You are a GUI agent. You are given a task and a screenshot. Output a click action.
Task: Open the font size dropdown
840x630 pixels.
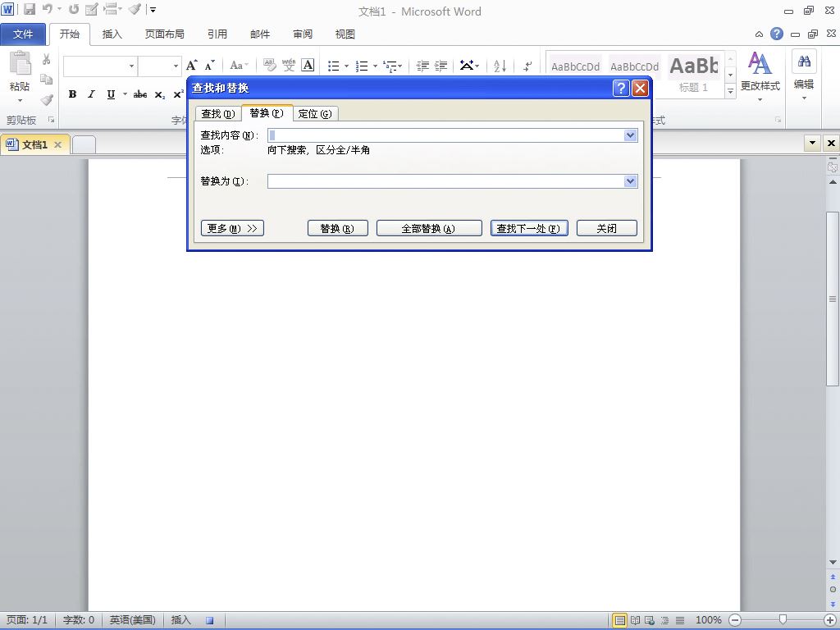176,66
